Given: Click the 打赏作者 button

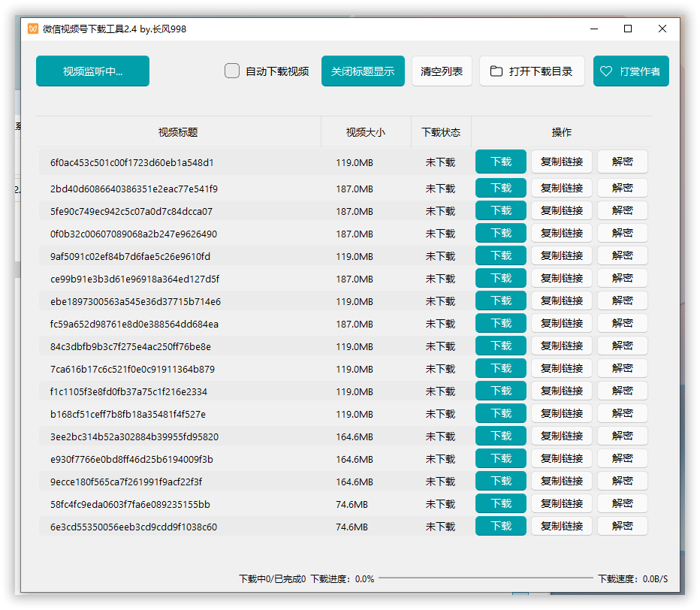Looking at the screenshot, I should pos(631,71).
